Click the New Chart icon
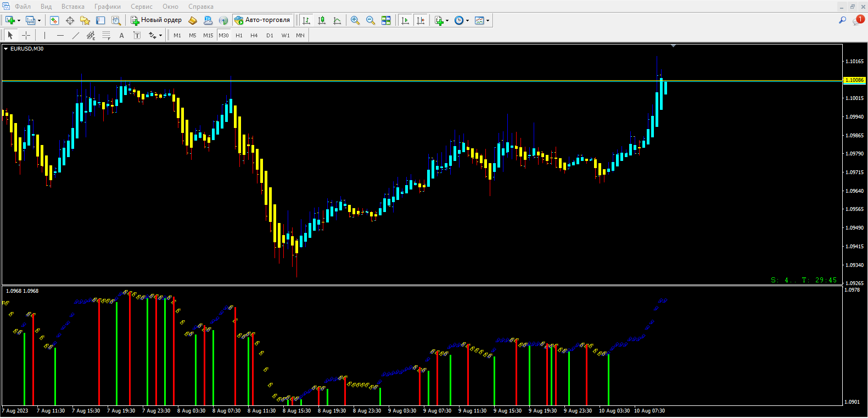 click(x=10, y=20)
